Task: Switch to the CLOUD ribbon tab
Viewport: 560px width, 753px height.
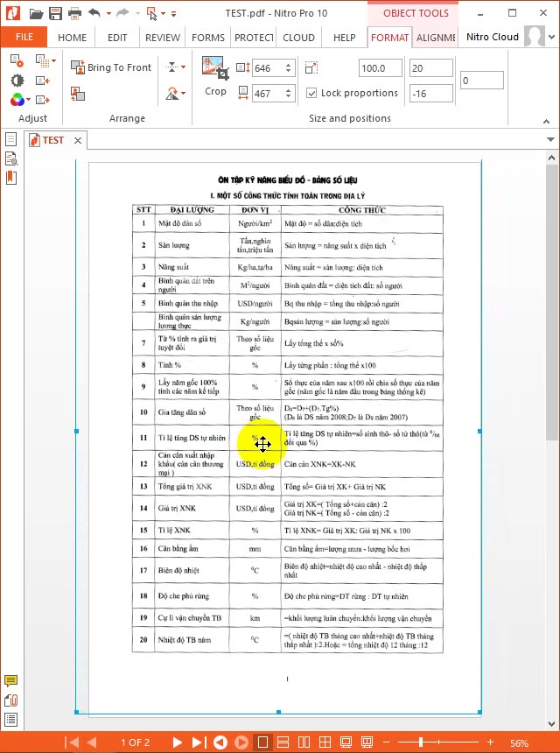Action: (x=298, y=38)
